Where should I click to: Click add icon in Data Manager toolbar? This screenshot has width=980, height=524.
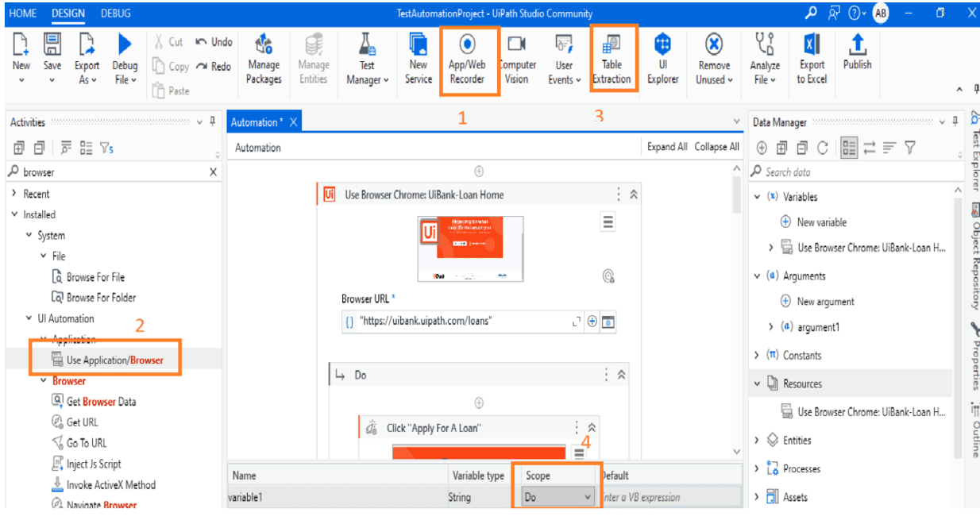tap(762, 147)
